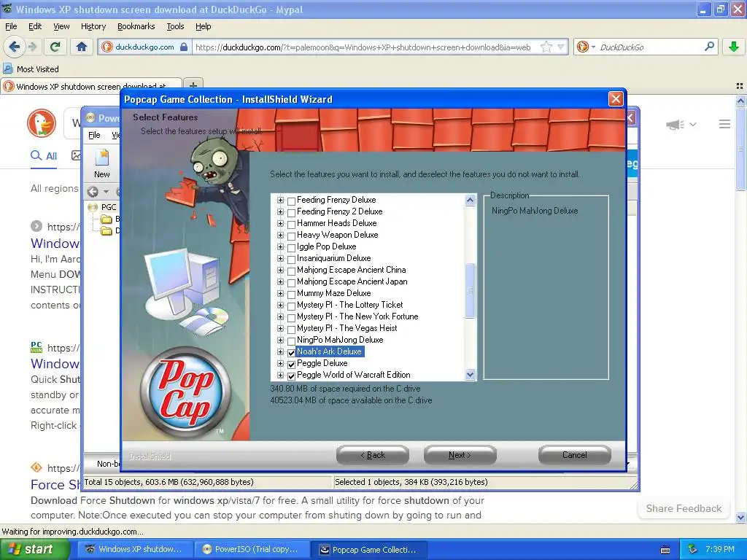The image size is (747, 560).
Task: Click the padlock security icon in address bar
Action: tap(183, 47)
